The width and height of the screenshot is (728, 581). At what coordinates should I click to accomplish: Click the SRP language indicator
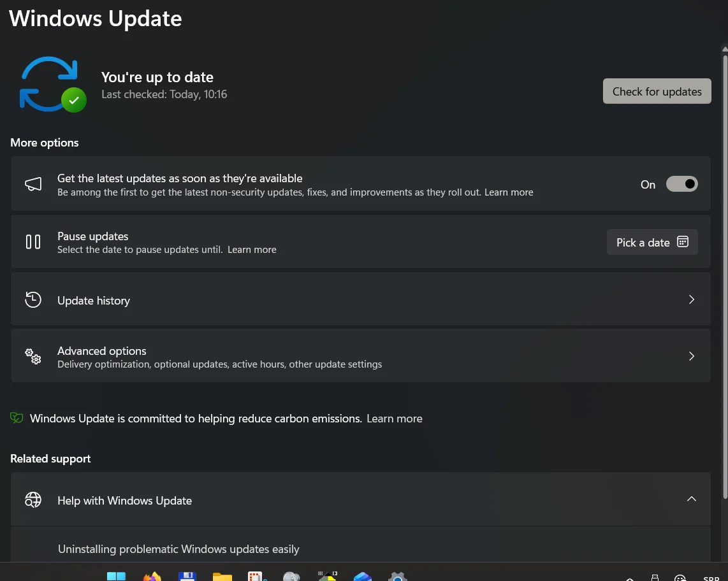(711, 578)
